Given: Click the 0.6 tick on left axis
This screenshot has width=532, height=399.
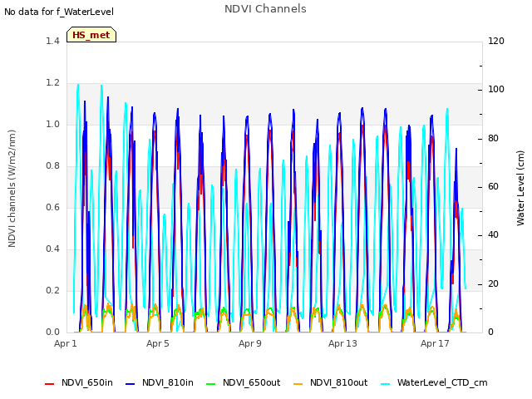Looking at the screenshot, I should pos(52,207).
